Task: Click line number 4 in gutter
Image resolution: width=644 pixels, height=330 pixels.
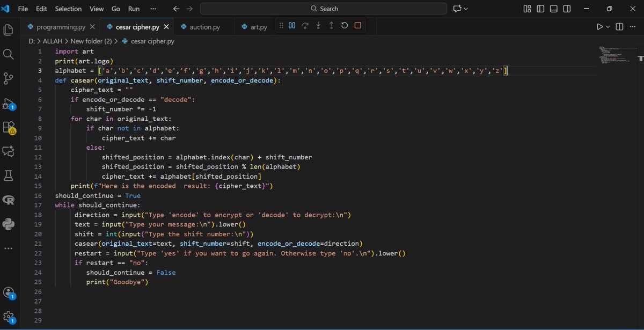Action: tap(40, 80)
